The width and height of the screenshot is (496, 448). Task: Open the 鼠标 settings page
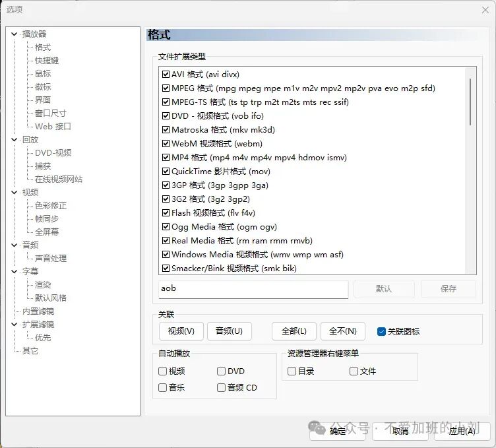pyautogui.click(x=43, y=74)
